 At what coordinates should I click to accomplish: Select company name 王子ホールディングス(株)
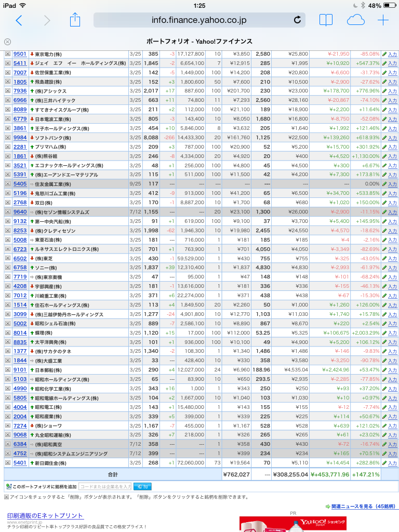click(x=62, y=129)
